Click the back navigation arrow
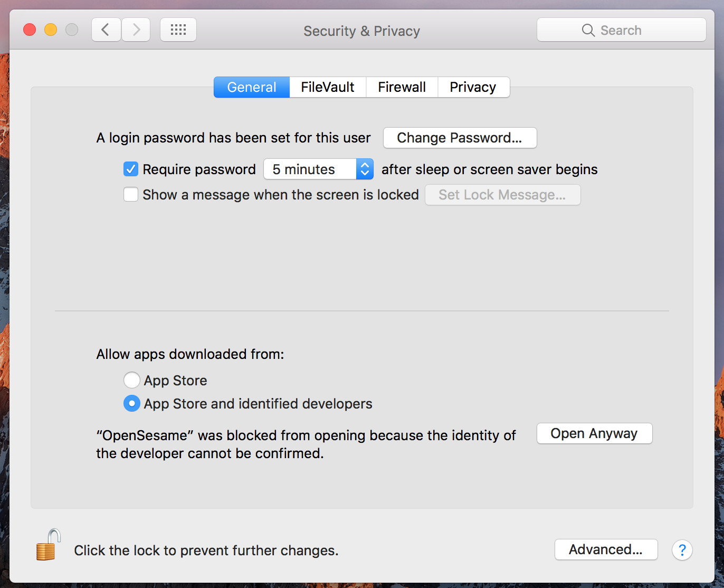Viewport: 724px width, 588px height. point(106,30)
